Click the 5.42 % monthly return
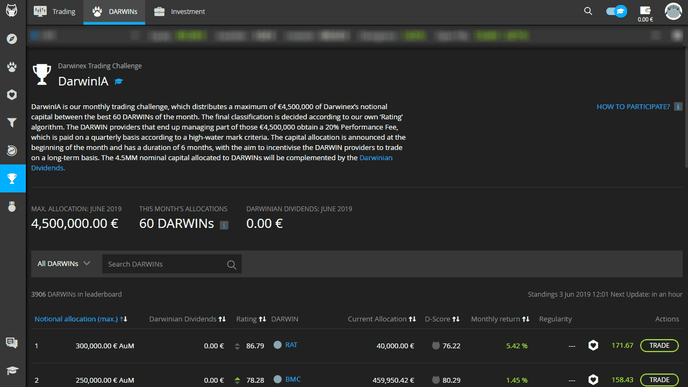 516,346
